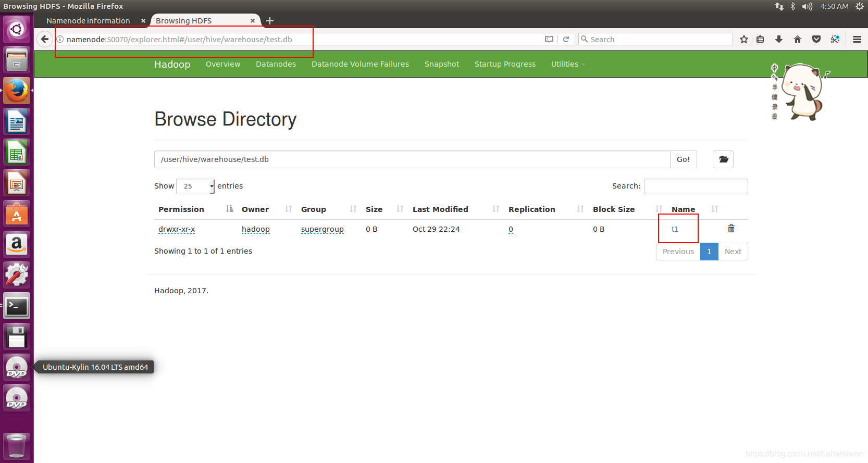Open network indicator in top panel
868x463 pixels.
(779, 6)
